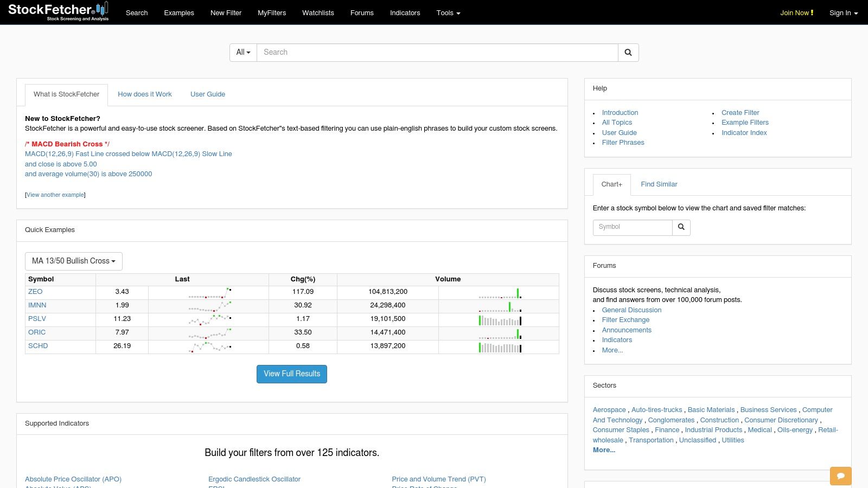Open Price and Volume Trend (PVT) link
The width and height of the screenshot is (868, 488).
click(439, 479)
